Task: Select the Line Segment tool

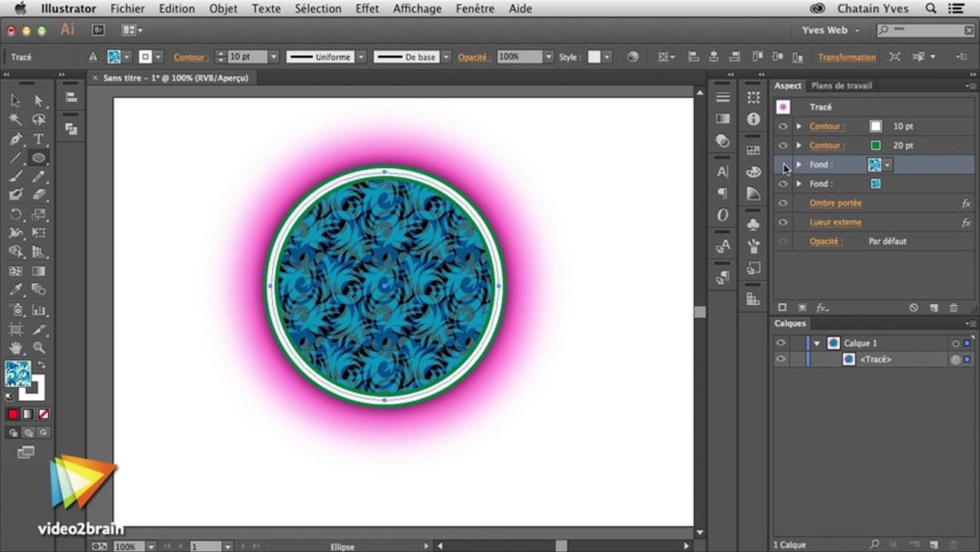Action: click(x=15, y=158)
